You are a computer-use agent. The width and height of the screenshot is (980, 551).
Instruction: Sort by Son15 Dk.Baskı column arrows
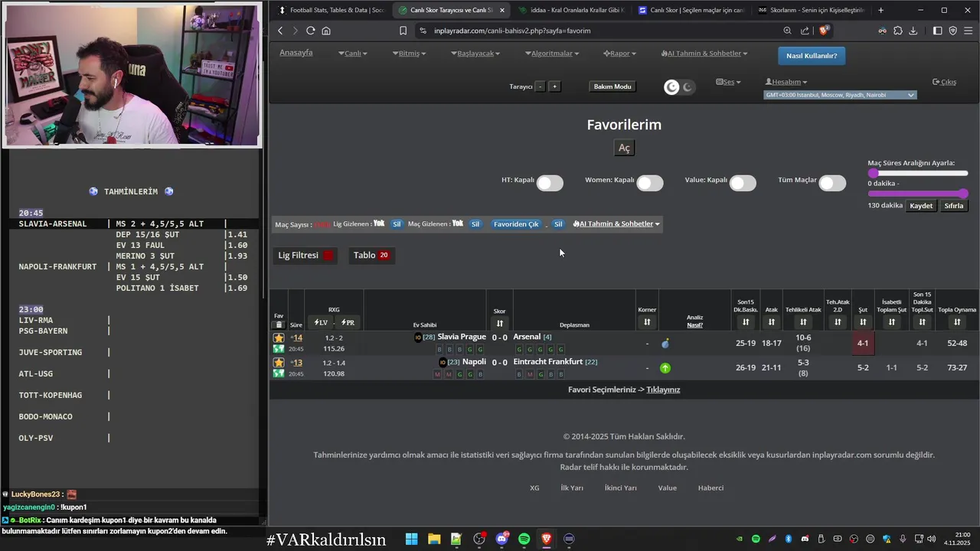(x=746, y=322)
